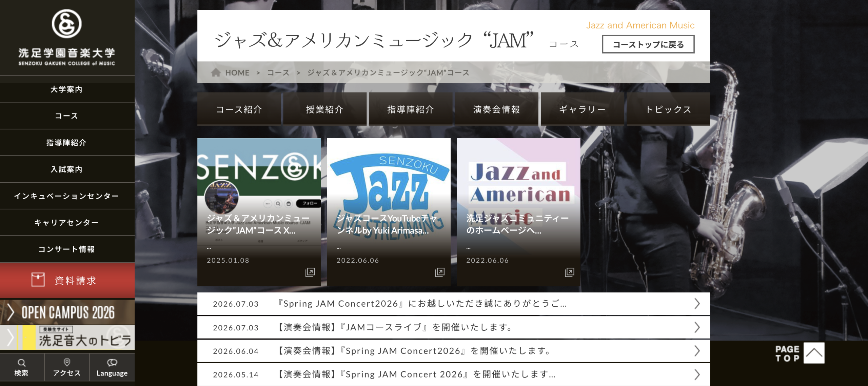868x386 pixels.
Task: Open news 『JAMコースライブ』を開催いたします
Action: [x=454, y=327]
